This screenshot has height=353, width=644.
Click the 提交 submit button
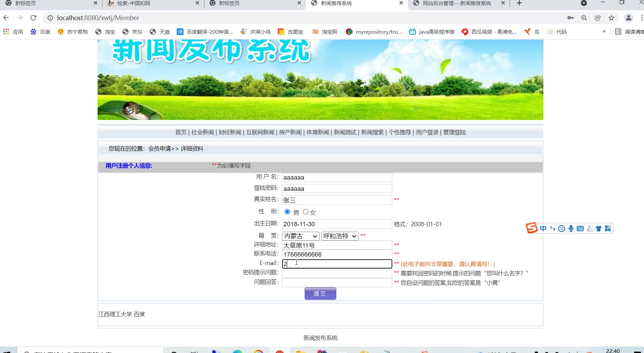click(x=320, y=293)
